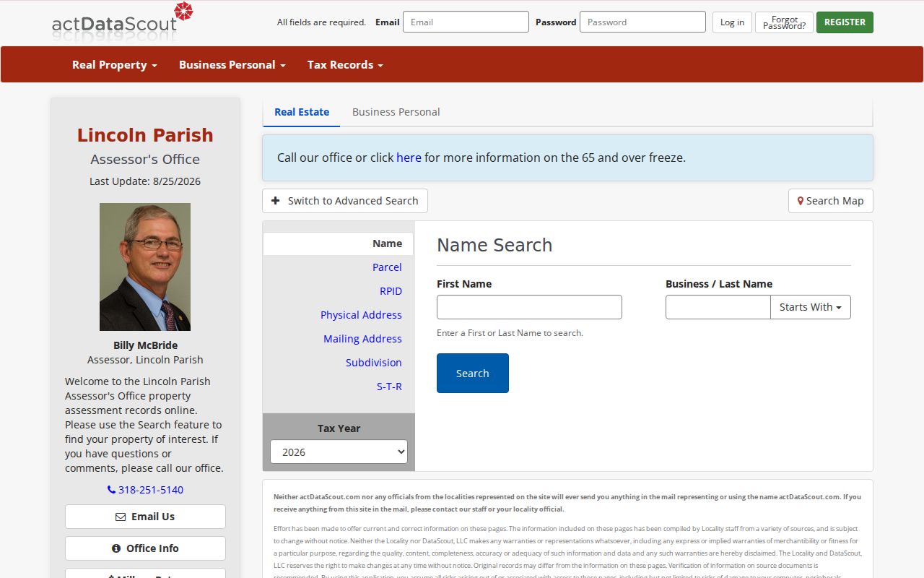Screen dimensions: 924x578
Task: Expand the Tax Records dropdown menu
Action: (x=345, y=64)
